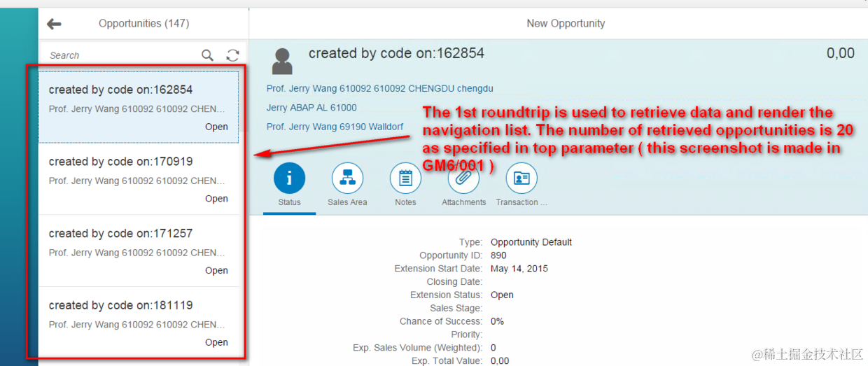This screenshot has width=868, height=366.
Task: Click Open status of opportunity 181119
Action: tap(216, 342)
